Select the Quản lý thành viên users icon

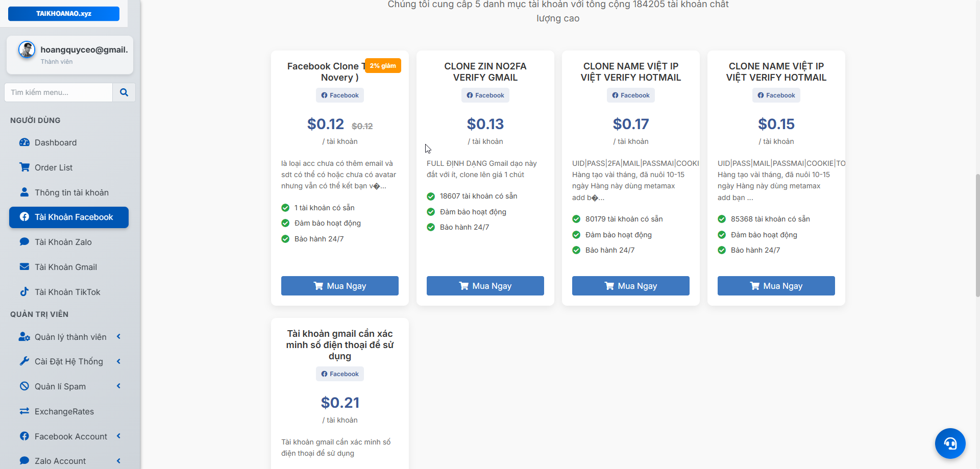(x=24, y=337)
